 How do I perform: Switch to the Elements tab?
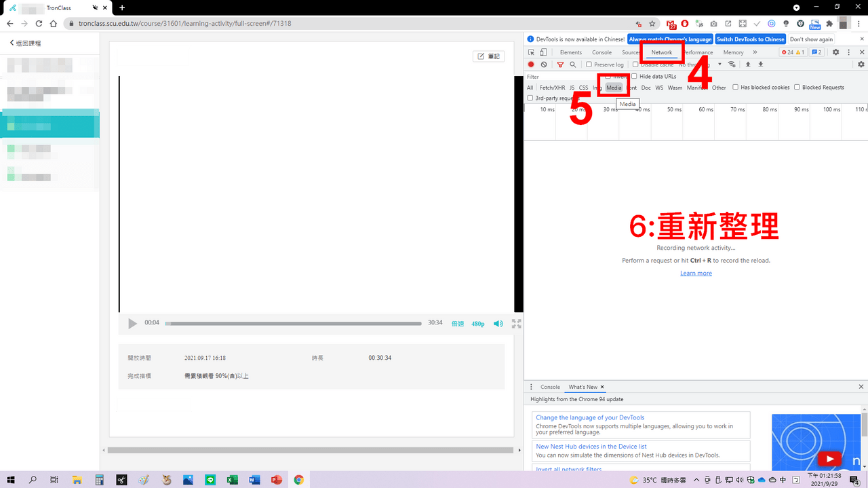[x=571, y=52]
